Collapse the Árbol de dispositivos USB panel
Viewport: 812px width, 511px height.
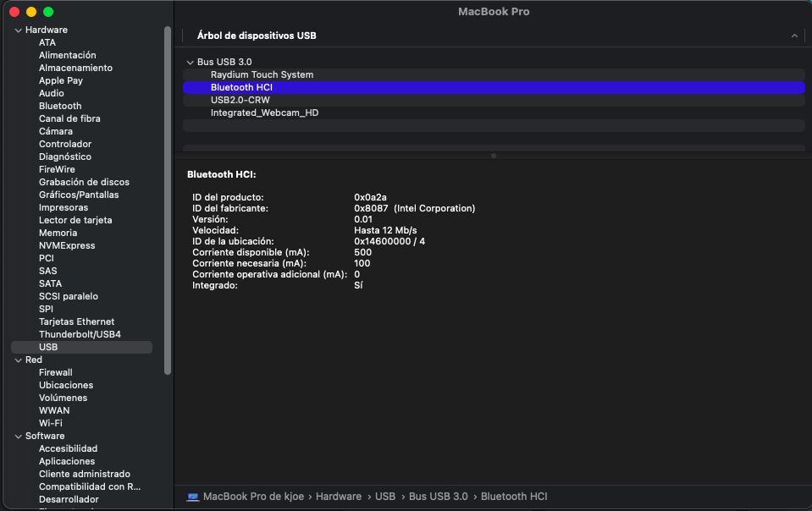(x=794, y=35)
